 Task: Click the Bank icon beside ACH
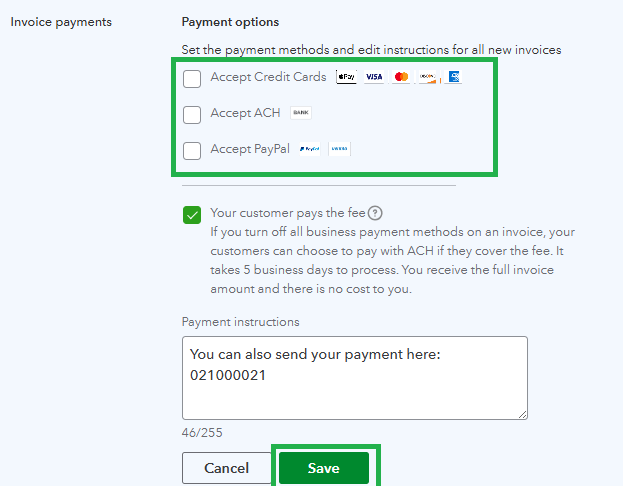[x=301, y=113]
